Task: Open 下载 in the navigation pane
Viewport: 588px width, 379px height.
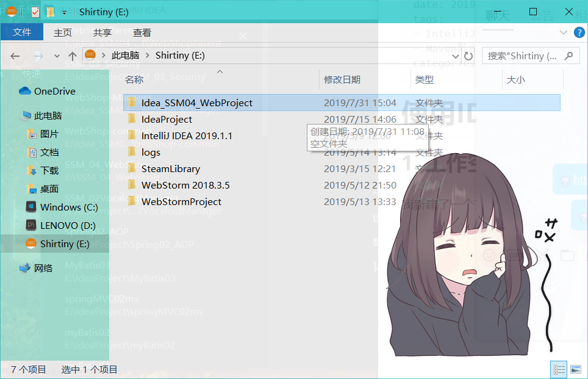Action: click(43, 171)
